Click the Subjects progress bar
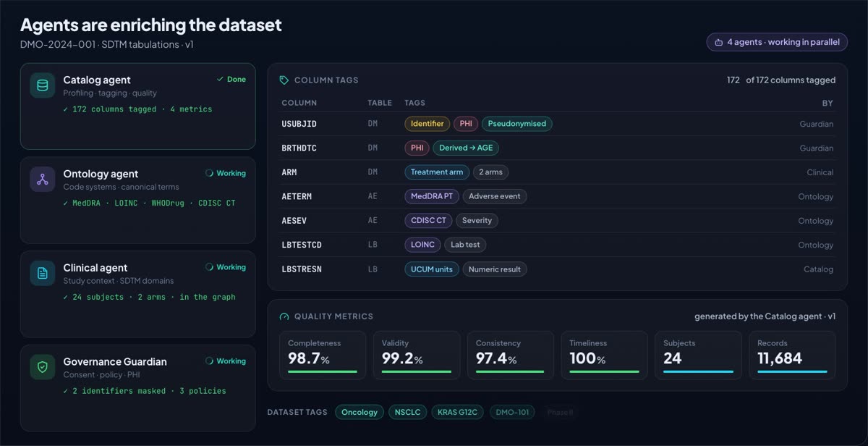The width and height of the screenshot is (868, 446). click(x=698, y=372)
